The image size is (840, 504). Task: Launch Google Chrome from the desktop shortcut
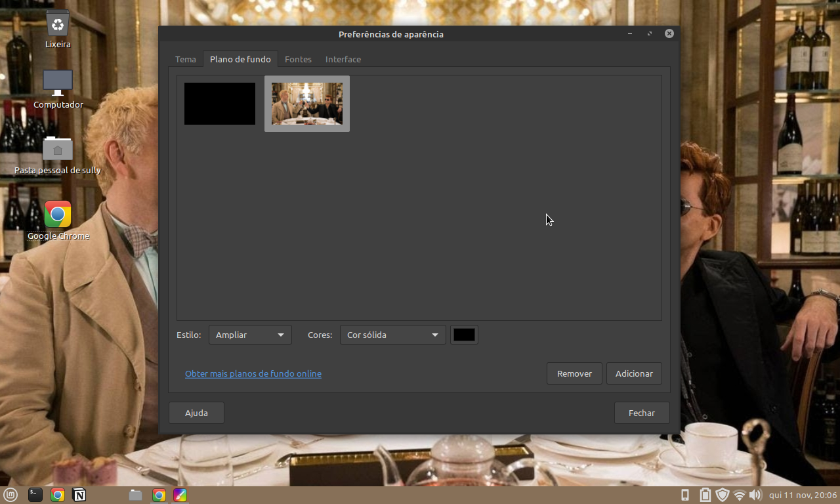[x=58, y=215]
